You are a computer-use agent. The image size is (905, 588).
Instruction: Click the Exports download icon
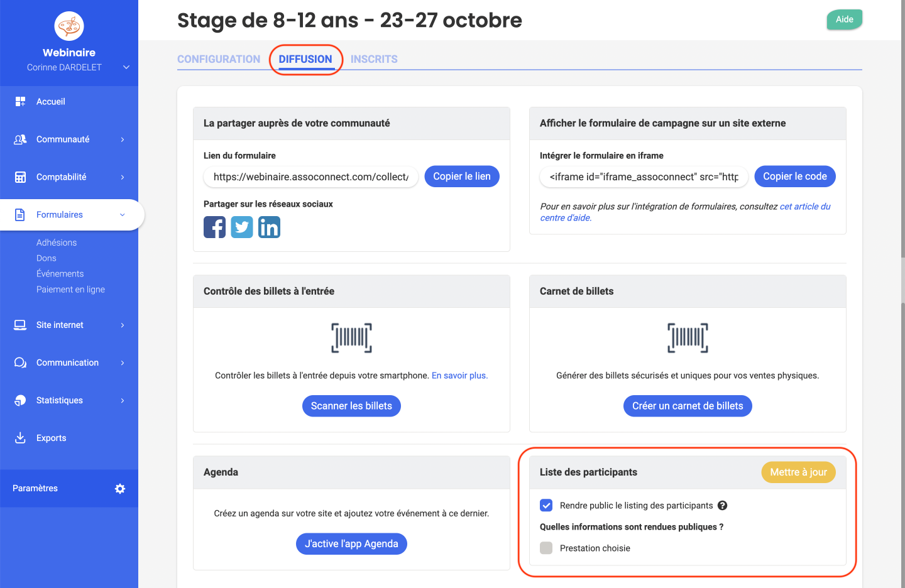pyautogui.click(x=20, y=438)
